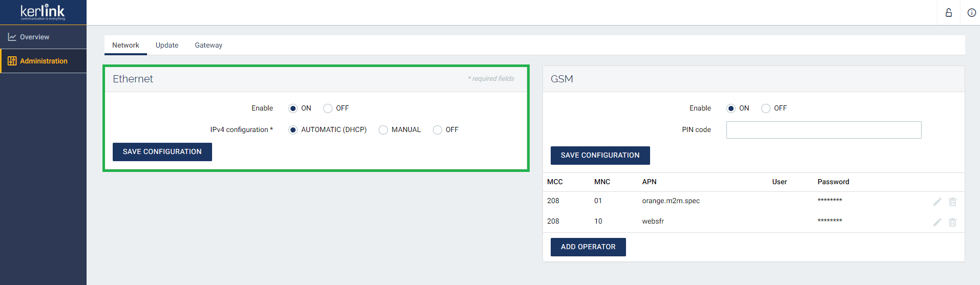The height and width of the screenshot is (285, 980).
Task: Edit the websfr operator entry
Action: 937,222
